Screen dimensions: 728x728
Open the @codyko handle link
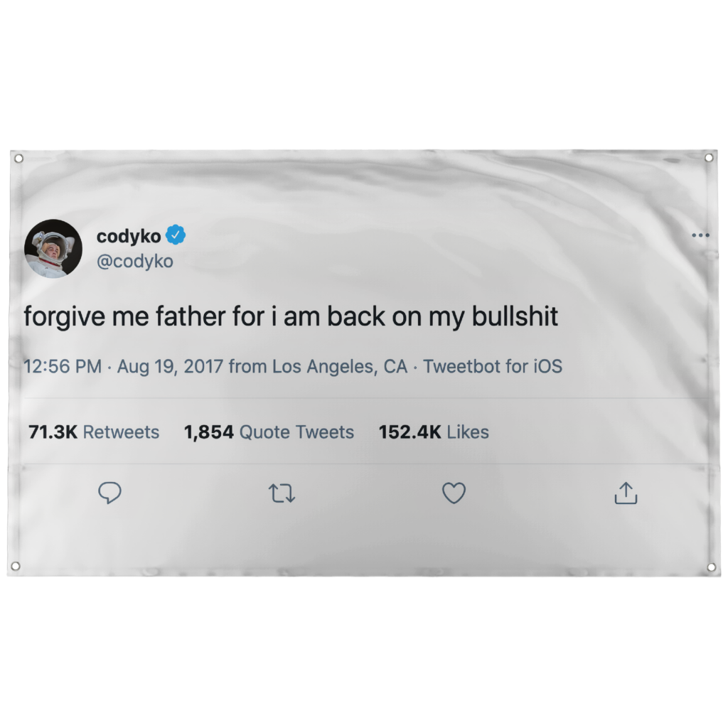click(134, 262)
